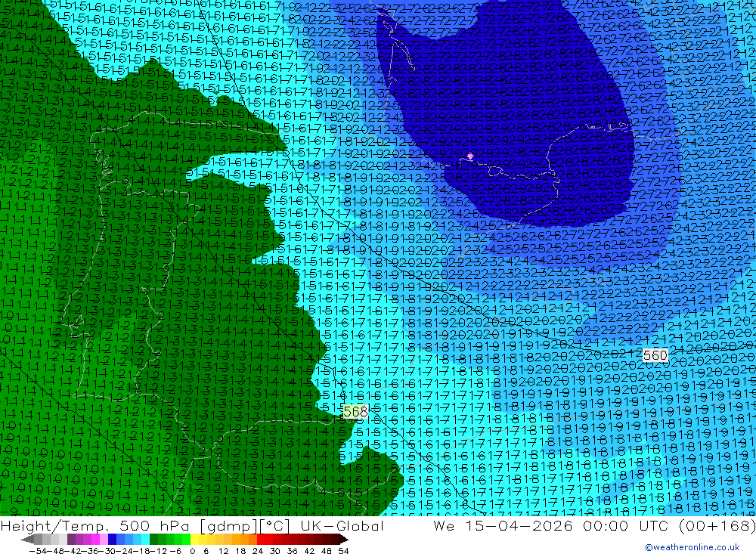Click the yellow swatch above 0
Viewport: 756px width, 554px height.
pyautogui.click(x=194, y=540)
